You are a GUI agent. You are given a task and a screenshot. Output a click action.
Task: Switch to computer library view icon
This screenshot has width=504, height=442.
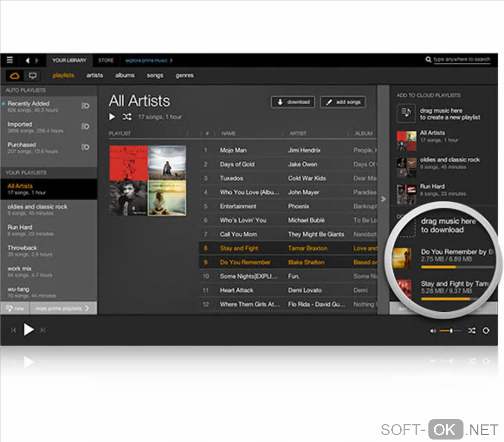(33, 76)
